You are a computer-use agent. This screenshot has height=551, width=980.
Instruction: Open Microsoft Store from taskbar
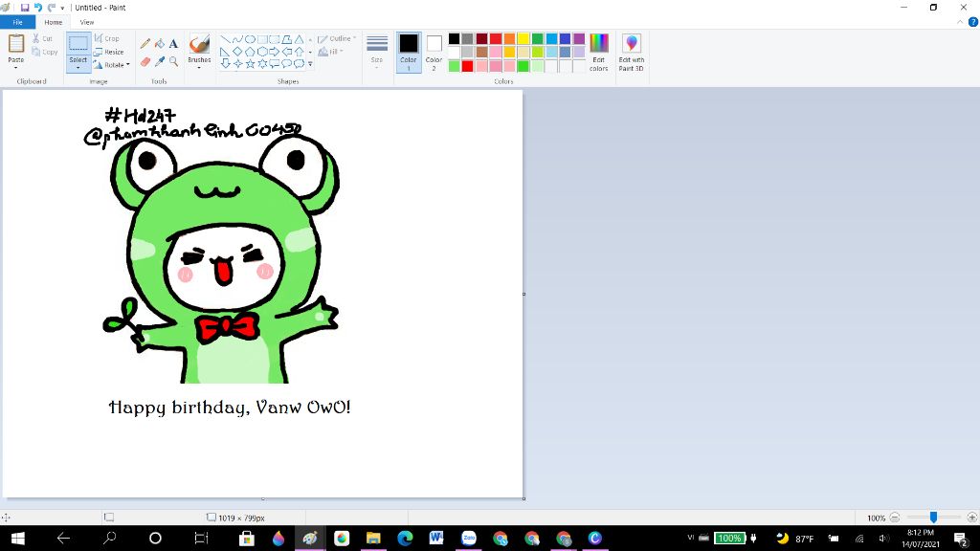tap(247, 538)
